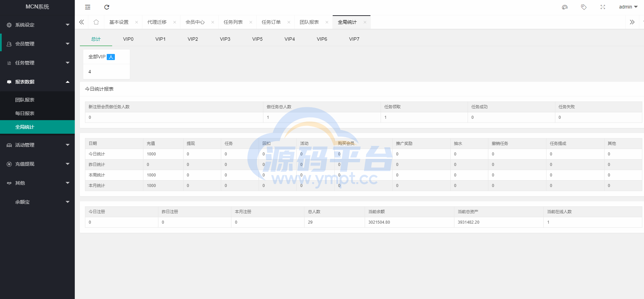Viewport: 644px width, 299px height.
Task: Click the blue 人 badge
Action: [111, 57]
